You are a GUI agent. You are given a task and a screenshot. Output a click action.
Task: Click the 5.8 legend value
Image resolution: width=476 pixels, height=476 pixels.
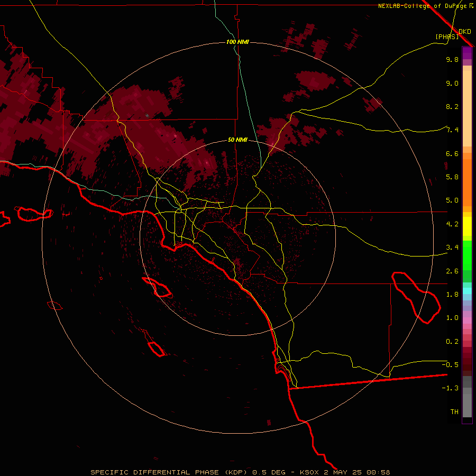click(452, 177)
